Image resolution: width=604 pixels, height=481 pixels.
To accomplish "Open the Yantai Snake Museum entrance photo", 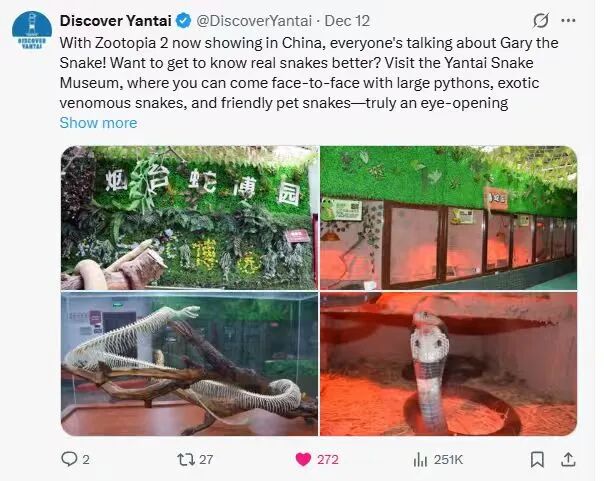I will tap(189, 218).
